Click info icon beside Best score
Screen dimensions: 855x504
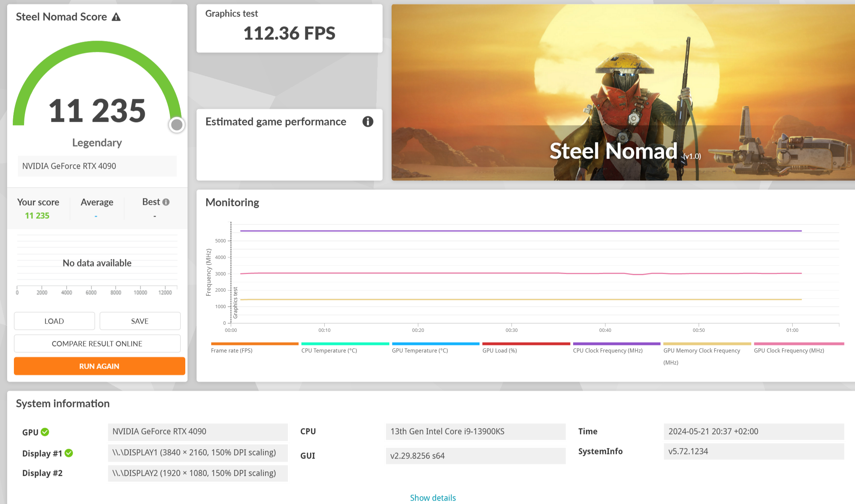(166, 202)
